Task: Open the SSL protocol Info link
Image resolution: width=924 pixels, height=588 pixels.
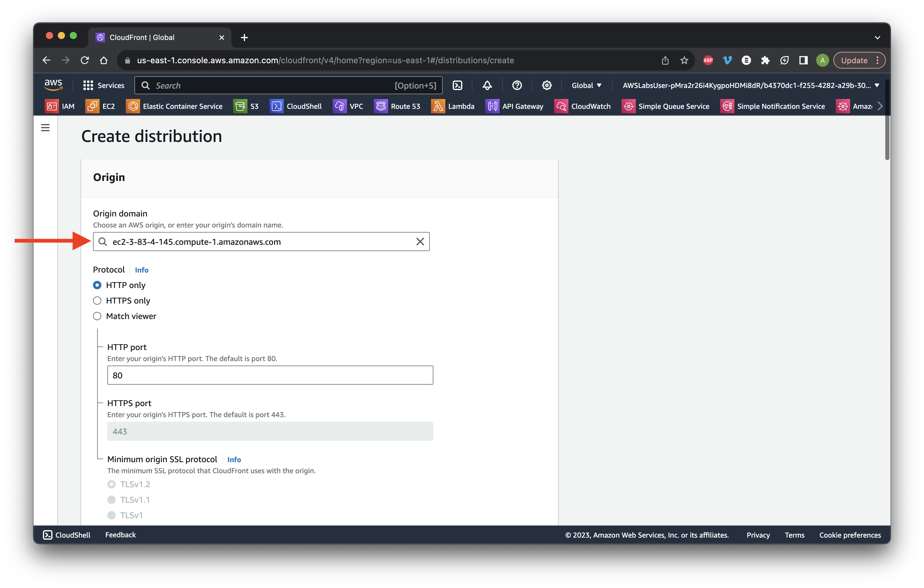Action: pos(234,459)
